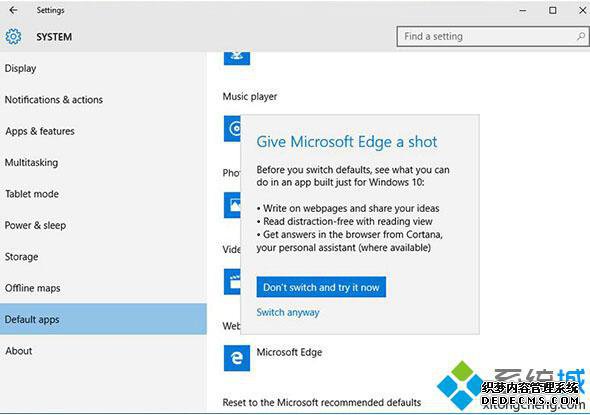This screenshot has width=590, height=415.
Task: Click the search magnifier icon
Action: click(581, 36)
